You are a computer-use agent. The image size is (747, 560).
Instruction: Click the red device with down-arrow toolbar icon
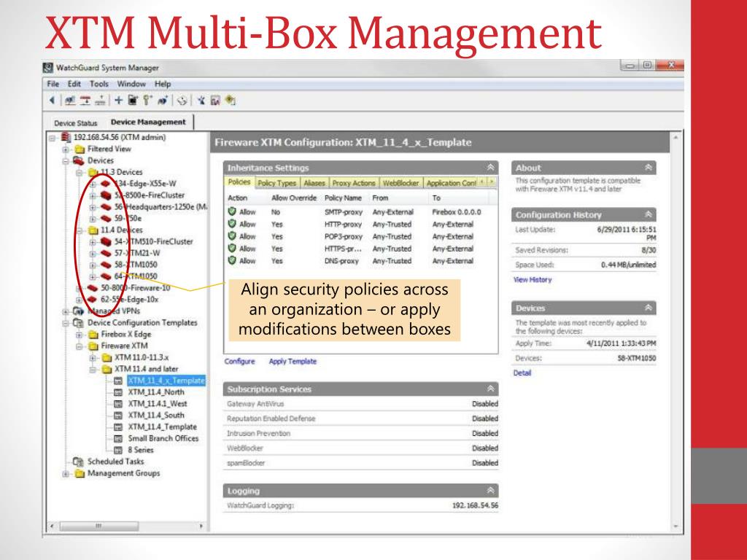85,101
